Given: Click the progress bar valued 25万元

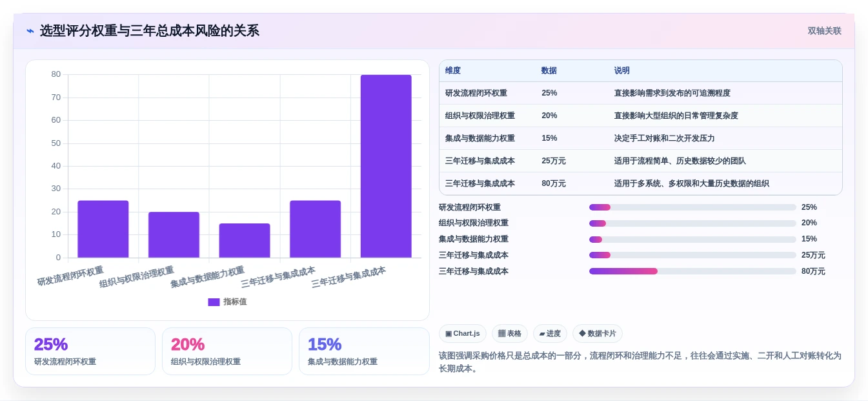Looking at the screenshot, I should [692, 255].
